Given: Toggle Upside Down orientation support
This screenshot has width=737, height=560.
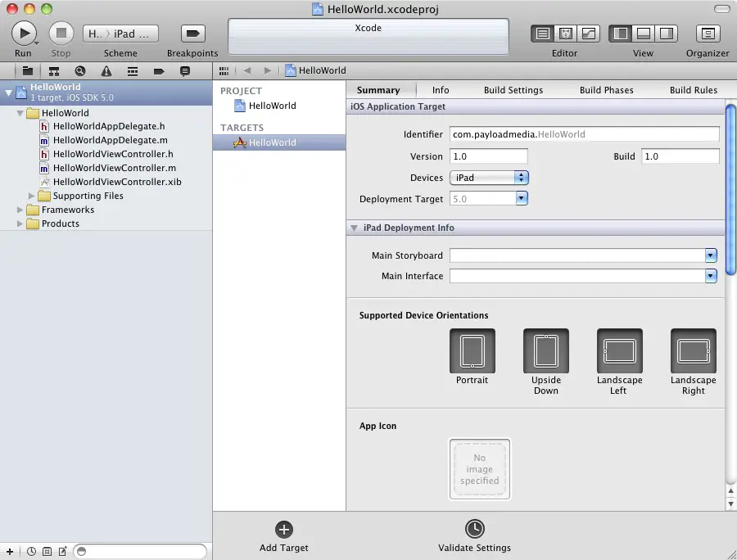Looking at the screenshot, I should tap(545, 351).
